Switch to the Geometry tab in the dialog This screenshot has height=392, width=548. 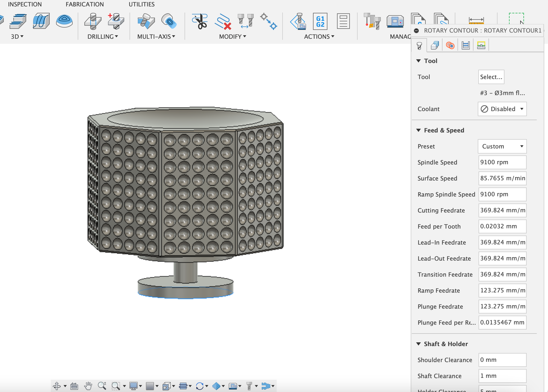435,45
